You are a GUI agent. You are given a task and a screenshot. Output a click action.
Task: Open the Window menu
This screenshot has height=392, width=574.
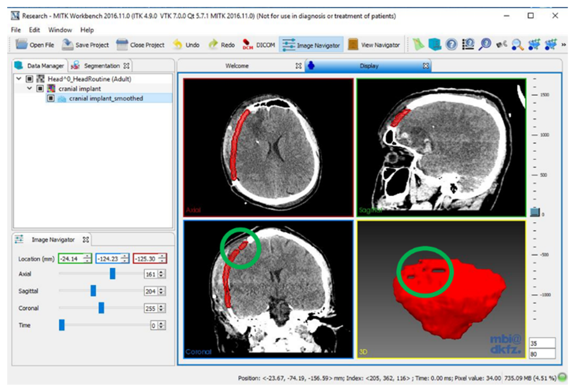click(x=60, y=30)
